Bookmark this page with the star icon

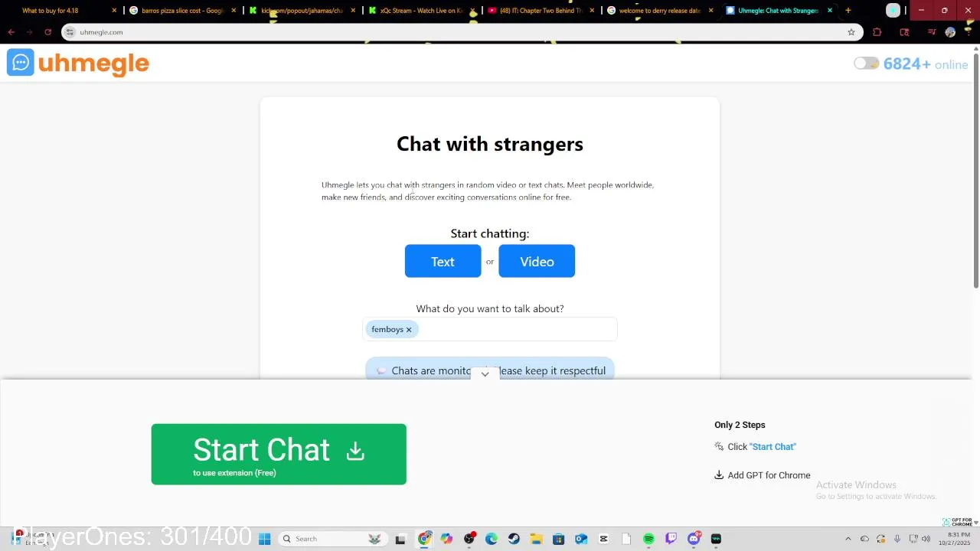click(851, 32)
